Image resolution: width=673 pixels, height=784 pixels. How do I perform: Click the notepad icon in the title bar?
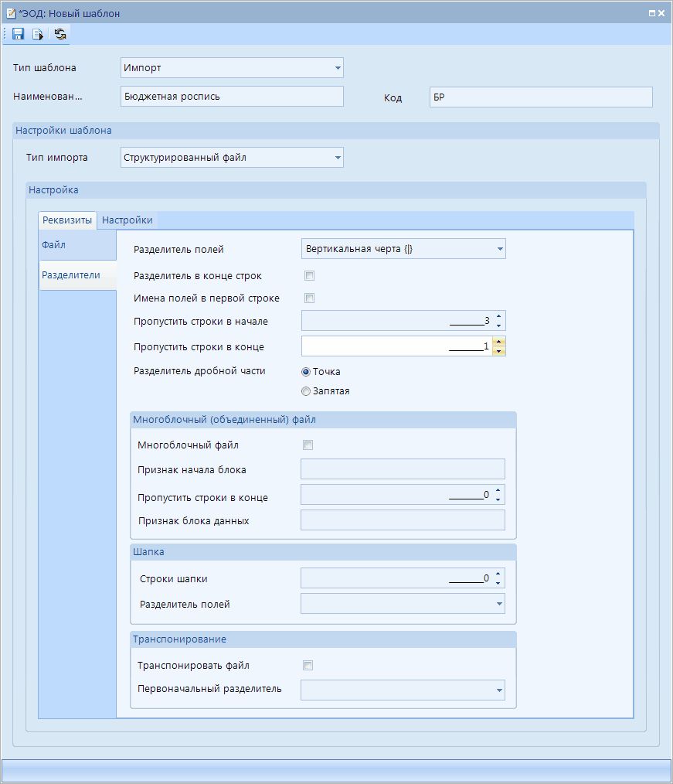click(x=11, y=13)
